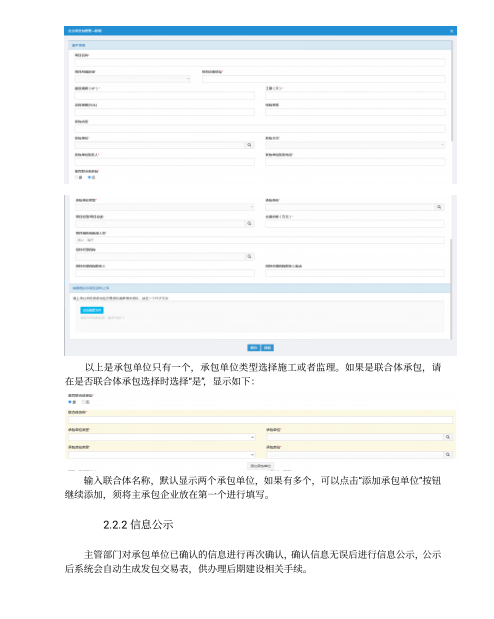
Task: Expand the first 承包单位类型 dropdown in the yellow form
Action: 162,437
